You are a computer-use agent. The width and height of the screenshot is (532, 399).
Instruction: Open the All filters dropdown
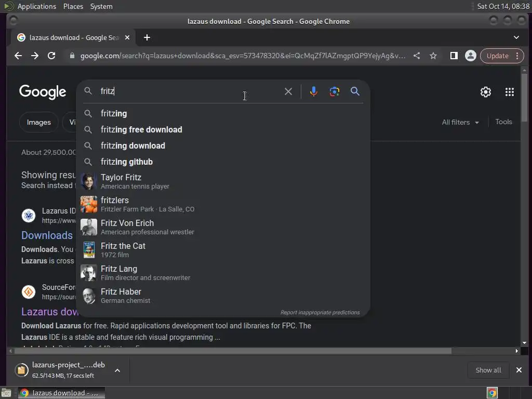pos(460,122)
